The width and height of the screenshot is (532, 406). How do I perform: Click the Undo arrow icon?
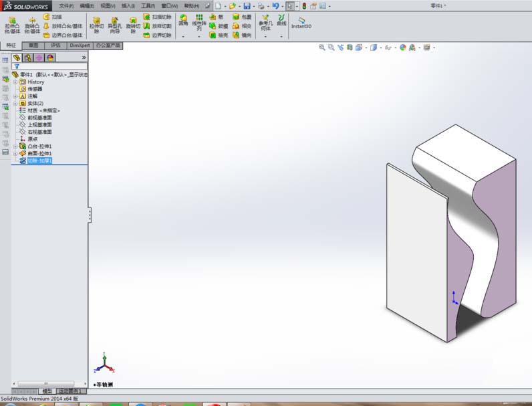(275, 6)
